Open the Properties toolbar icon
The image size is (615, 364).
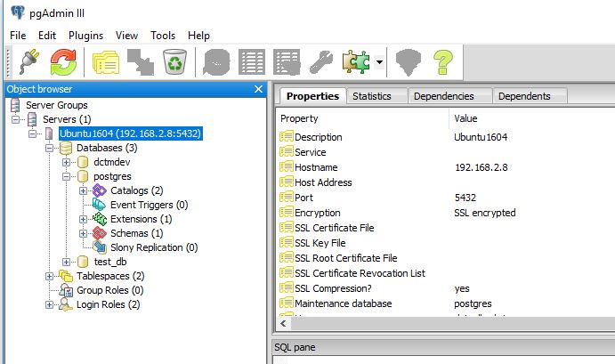tap(106, 62)
